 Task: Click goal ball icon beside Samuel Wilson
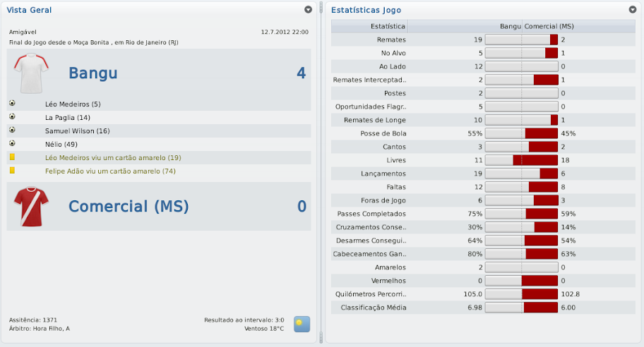(x=12, y=130)
